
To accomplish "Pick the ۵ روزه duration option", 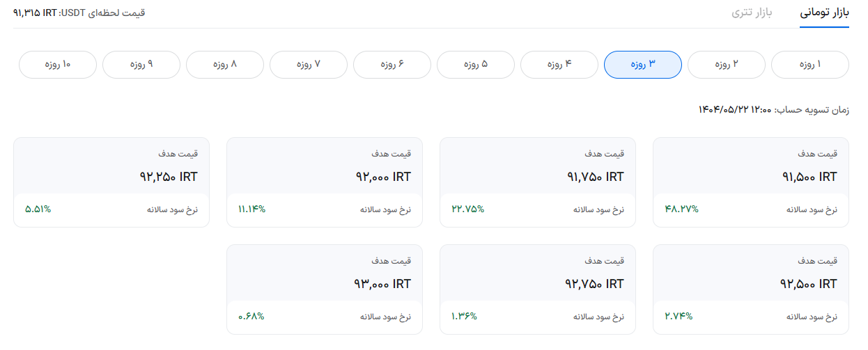I will 475,65.
